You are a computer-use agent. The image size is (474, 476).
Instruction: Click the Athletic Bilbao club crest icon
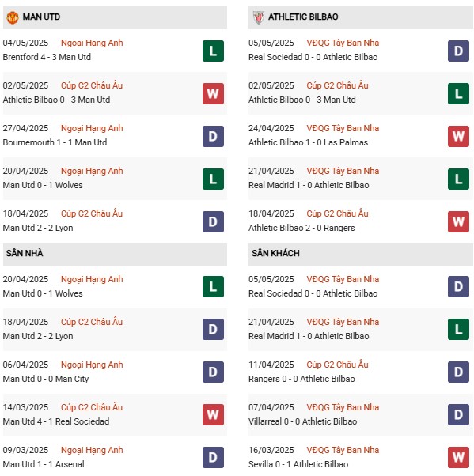[259, 17]
